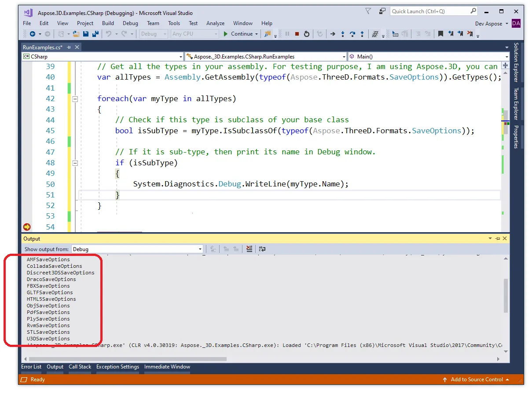This screenshot has width=532, height=394.
Task: Toggle bookmark on the current line
Action: [440, 34]
